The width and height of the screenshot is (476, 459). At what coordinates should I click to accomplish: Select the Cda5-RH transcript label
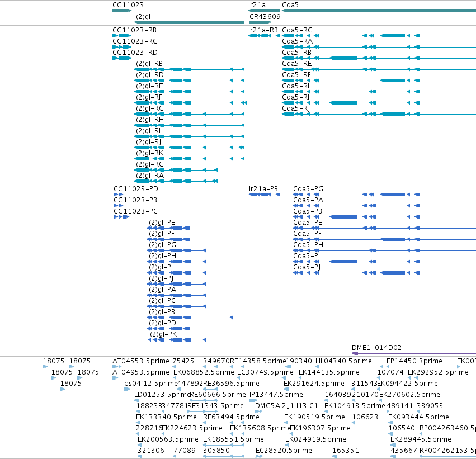pyautogui.click(x=297, y=86)
